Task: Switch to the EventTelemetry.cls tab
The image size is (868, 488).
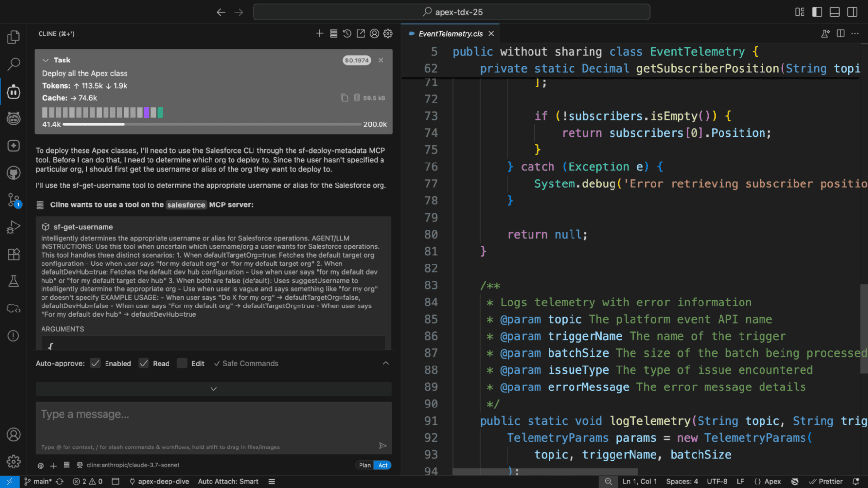Action: pos(449,33)
